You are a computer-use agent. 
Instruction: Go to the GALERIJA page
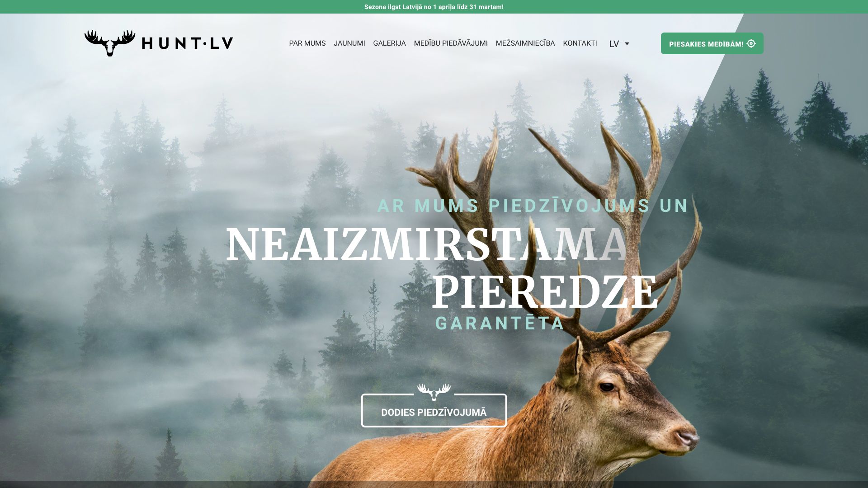pos(389,43)
